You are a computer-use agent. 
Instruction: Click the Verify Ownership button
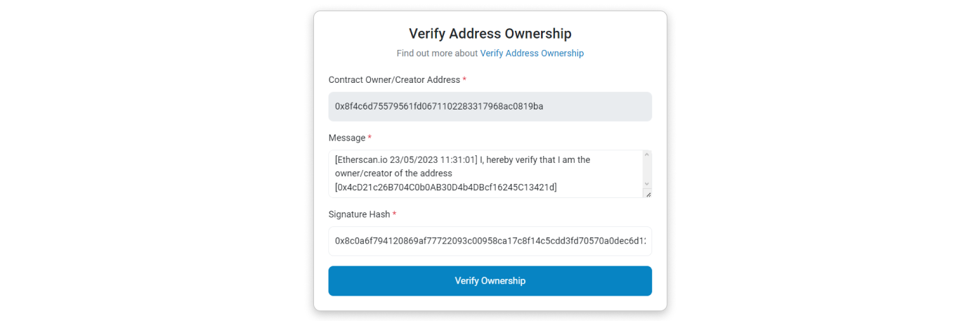pyautogui.click(x=490, y=281)
